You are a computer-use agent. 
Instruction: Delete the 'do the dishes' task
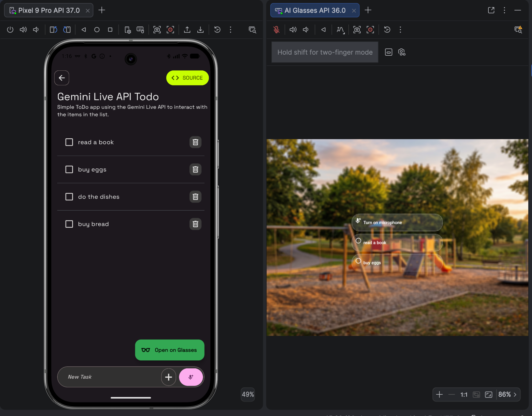pyautogui.click(x=195, y=197)
